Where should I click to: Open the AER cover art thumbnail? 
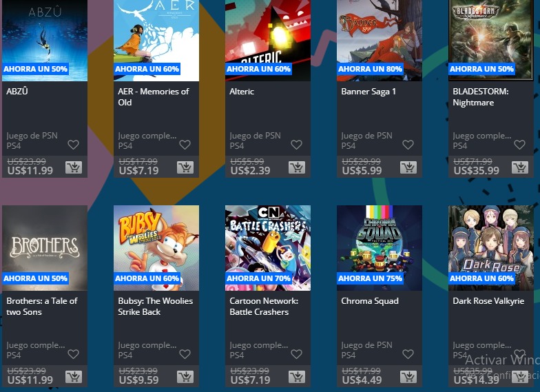156,41
